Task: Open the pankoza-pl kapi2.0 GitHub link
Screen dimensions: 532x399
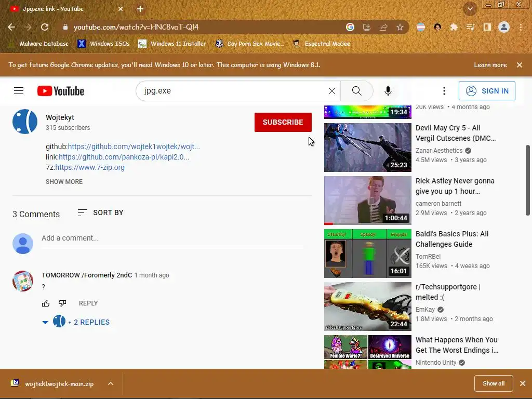Action: (x=124, y=157)
